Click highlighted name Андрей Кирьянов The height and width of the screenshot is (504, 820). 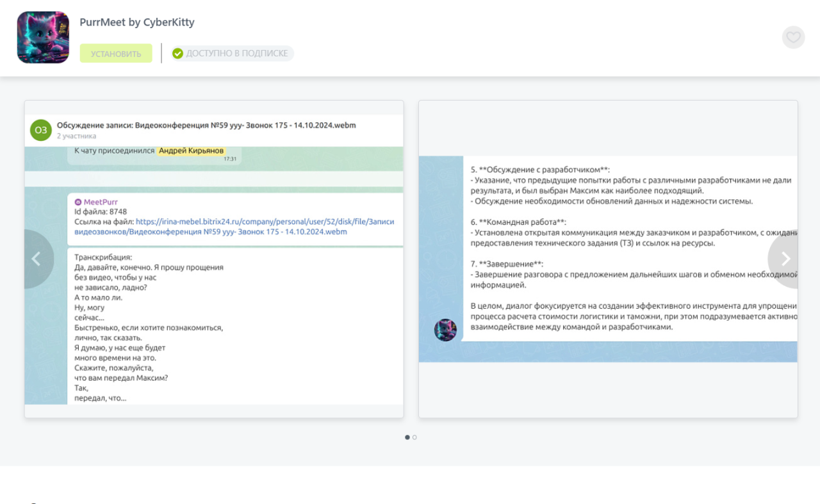coord(192,150)
